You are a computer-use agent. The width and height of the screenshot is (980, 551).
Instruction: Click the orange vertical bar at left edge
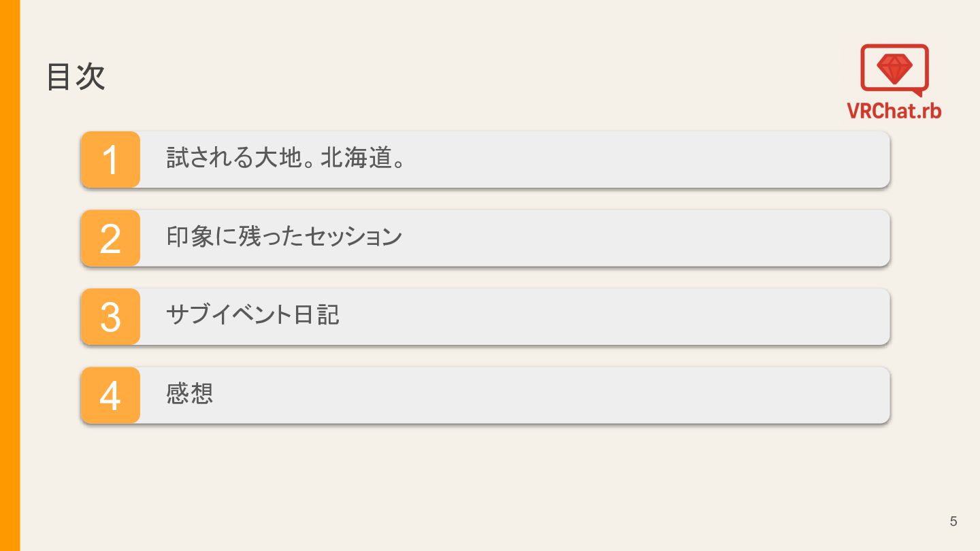10,275
